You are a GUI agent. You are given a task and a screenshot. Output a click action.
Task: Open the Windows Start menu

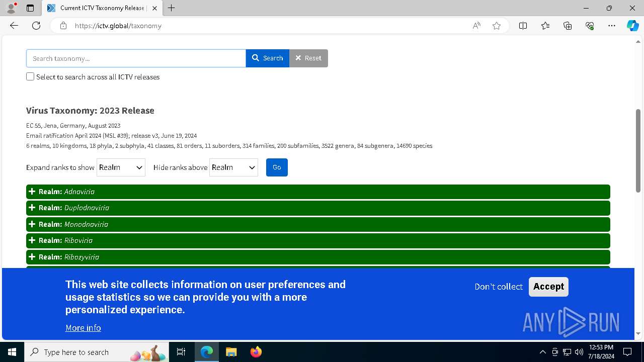click(12, 352)
